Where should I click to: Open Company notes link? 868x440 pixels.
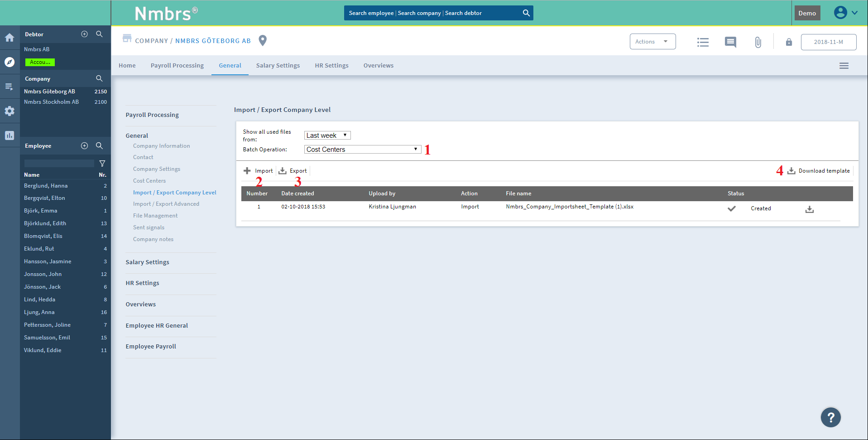153,239
